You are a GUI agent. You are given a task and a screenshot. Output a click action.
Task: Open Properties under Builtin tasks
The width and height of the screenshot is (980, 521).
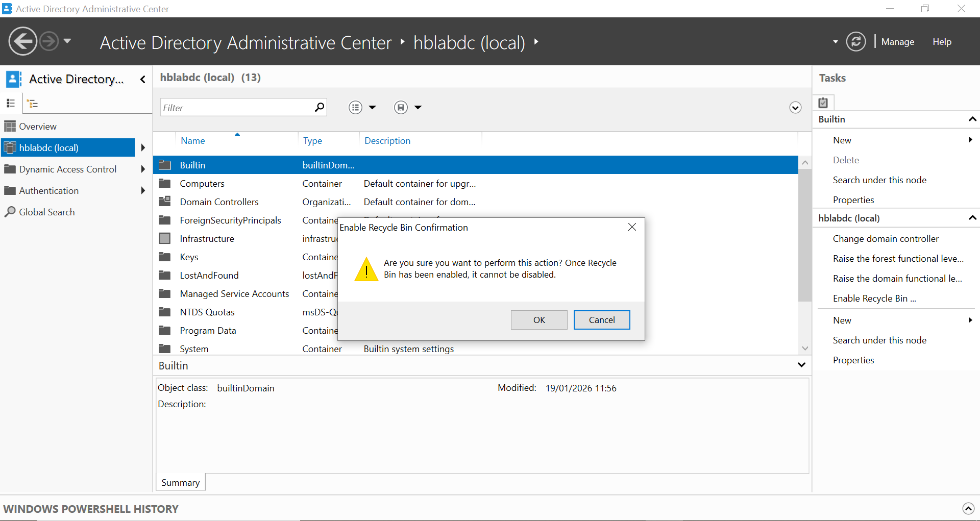click(853, 200)
